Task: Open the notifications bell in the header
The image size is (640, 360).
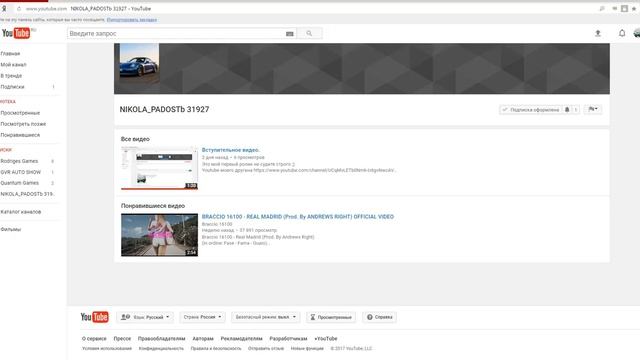Action: [622, 33]
